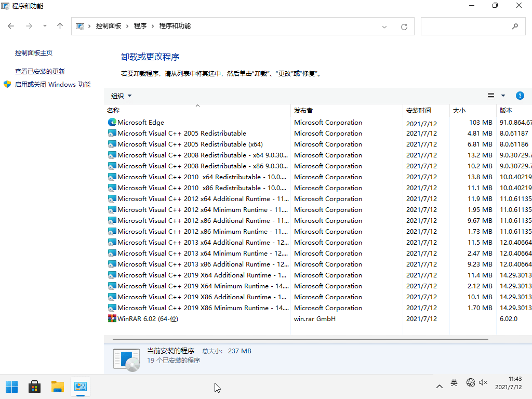Select Visual C++ 2008 Redistributable x64 row
Image resolution: width=532 pixels, height=399 pixels.
click(x=318, y=155)
